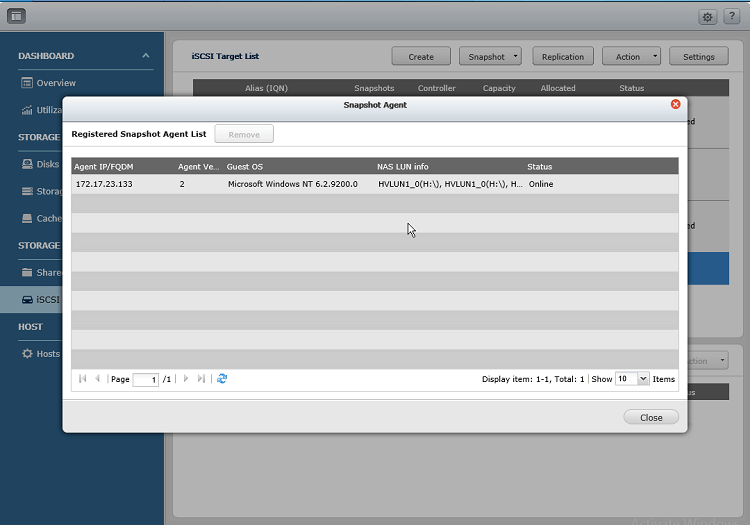Select Hosts in the sidebar
750x525 pixels.
pyautogui.click(x=48, y=354)
